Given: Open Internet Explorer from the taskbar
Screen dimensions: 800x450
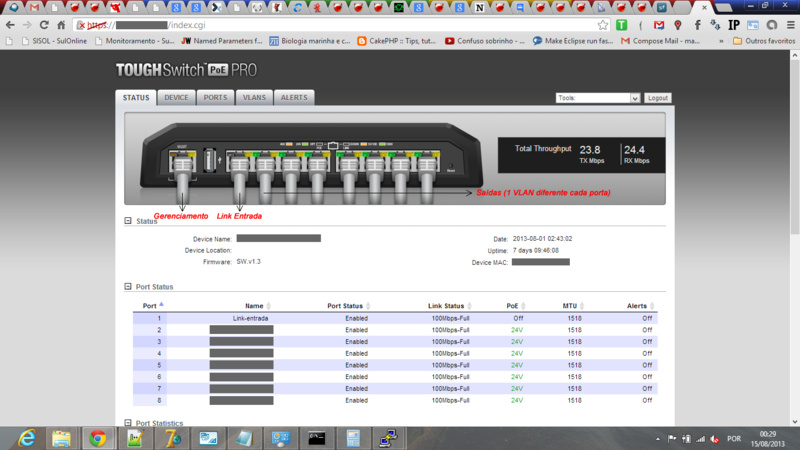Looking at the screenshot, I should click(27, 438).
